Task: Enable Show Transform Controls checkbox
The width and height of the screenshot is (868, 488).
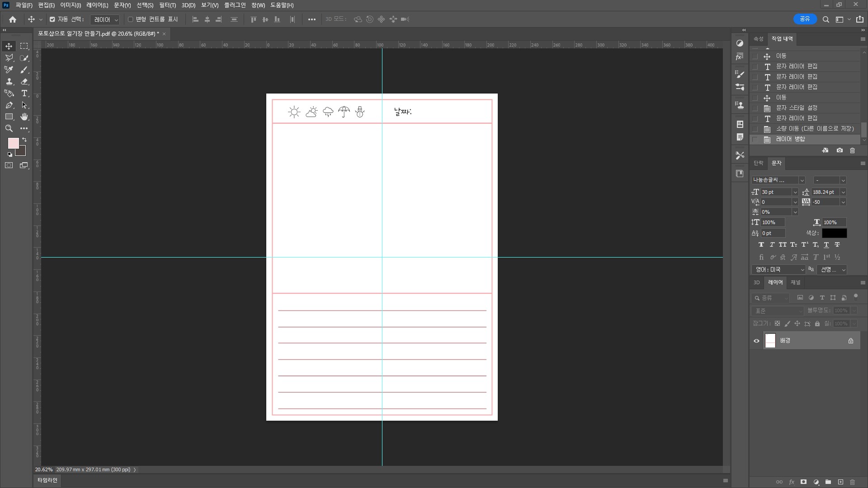Action: point(131,19)
